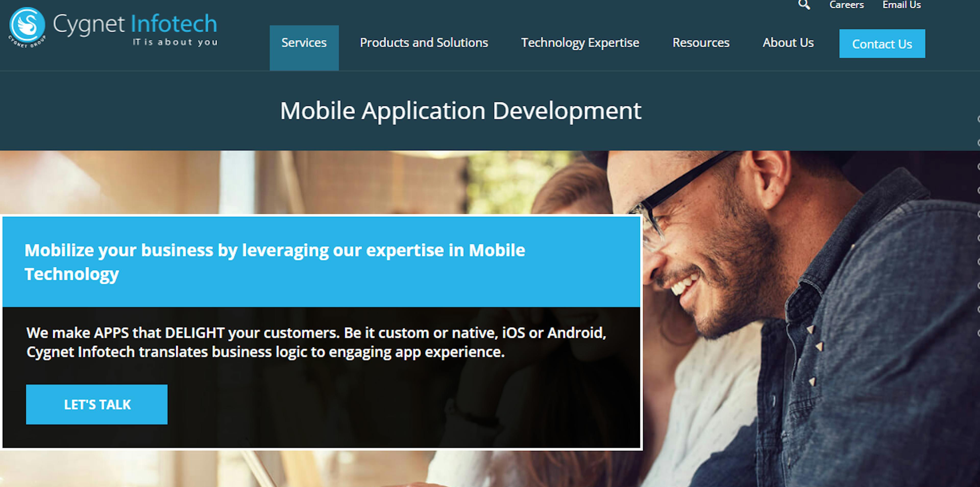Click the LET'S TALK button
Viewport: 980px width, 487px height.
point(97,404)
